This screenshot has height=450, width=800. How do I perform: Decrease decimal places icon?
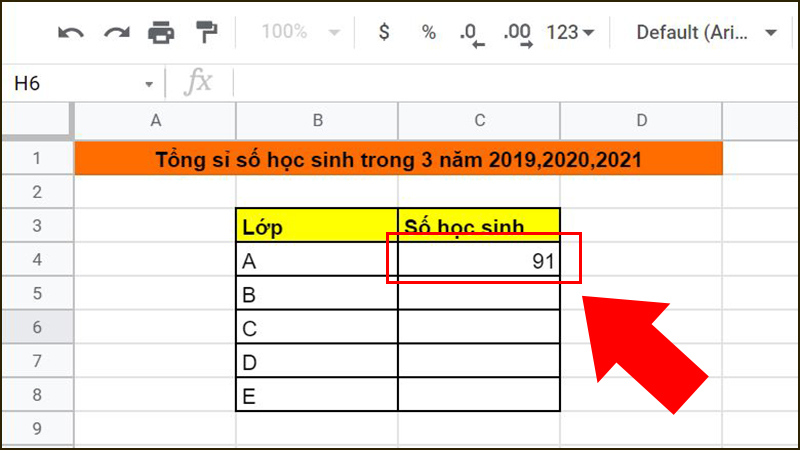pyautogui.click(x=472, y=34)
